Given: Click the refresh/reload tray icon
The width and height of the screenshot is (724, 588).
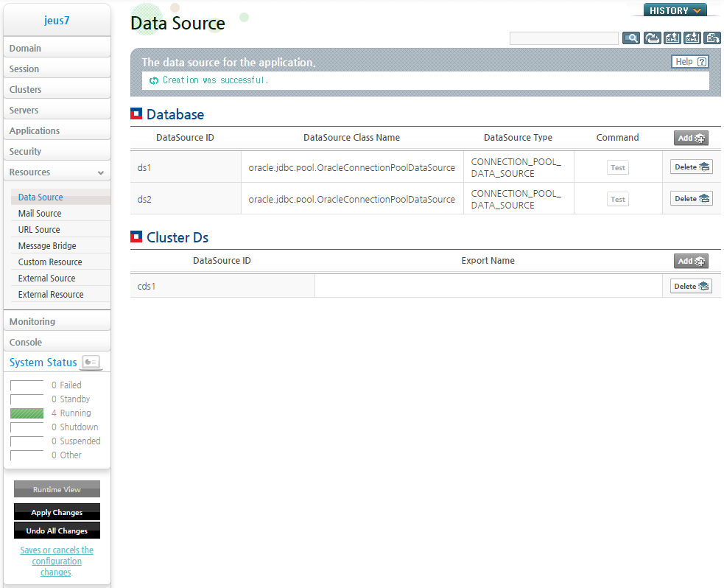Looking at the screenshot, I should [x=652, y=38].
